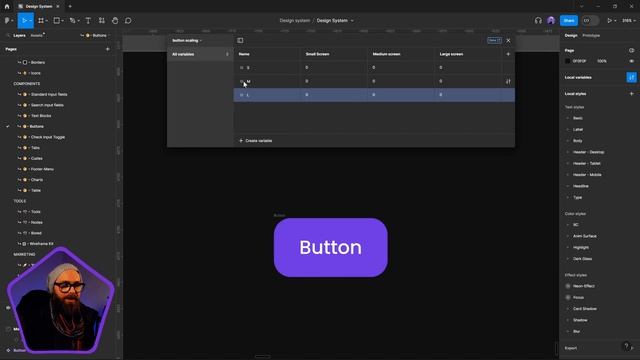This screenshot has width=640, height=360.
Task: Click the Beta badge link
Action: (x=494, y=40)
